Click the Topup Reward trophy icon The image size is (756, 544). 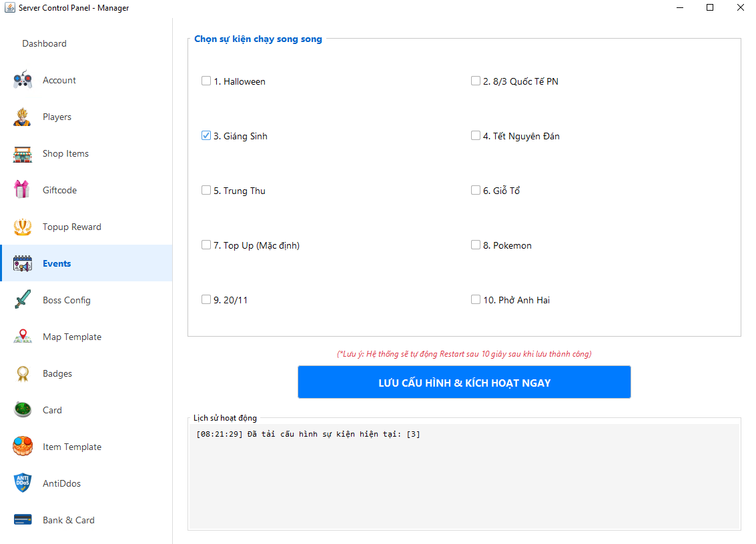click(x=23, y=227)
